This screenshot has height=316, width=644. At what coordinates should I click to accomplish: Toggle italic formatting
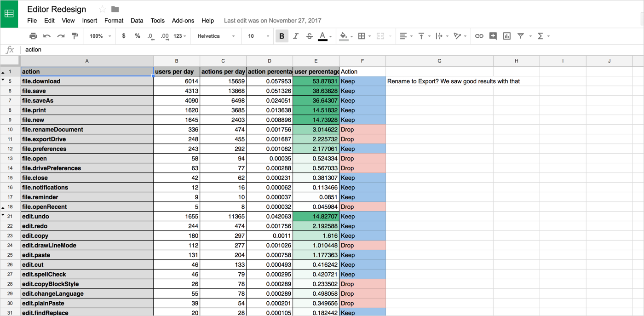click(x=295, y=36)
